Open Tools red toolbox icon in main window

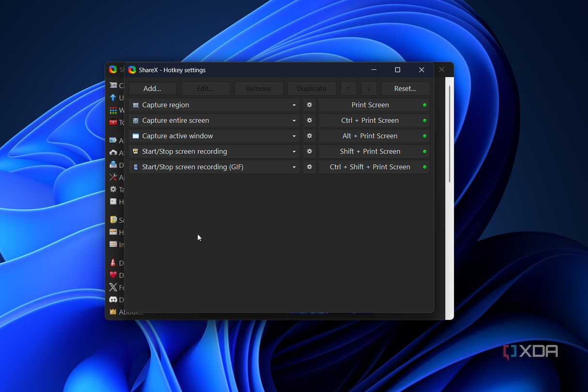113,122
